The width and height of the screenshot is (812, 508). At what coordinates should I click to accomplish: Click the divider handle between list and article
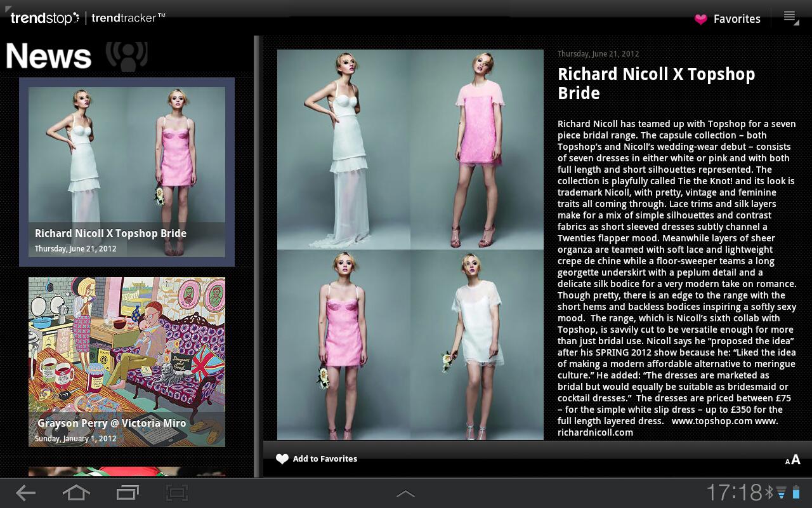(257, 257)
